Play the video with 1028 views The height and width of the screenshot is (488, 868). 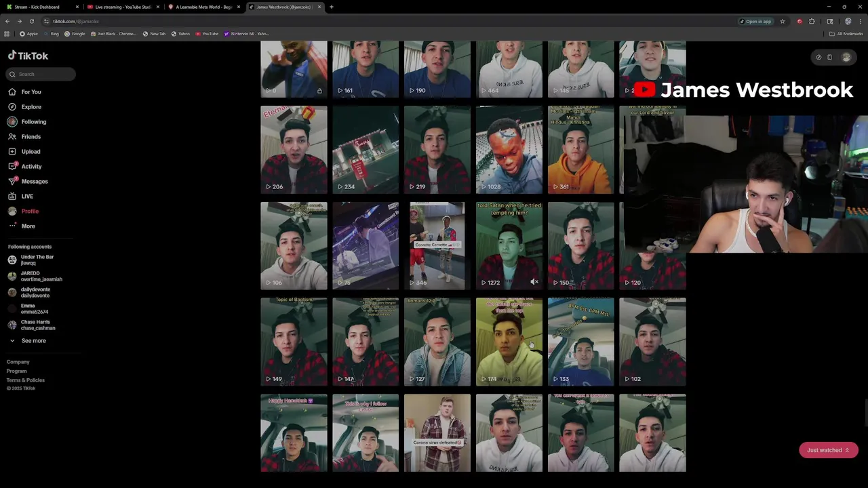pyautogui.click(x=509, y=150)
